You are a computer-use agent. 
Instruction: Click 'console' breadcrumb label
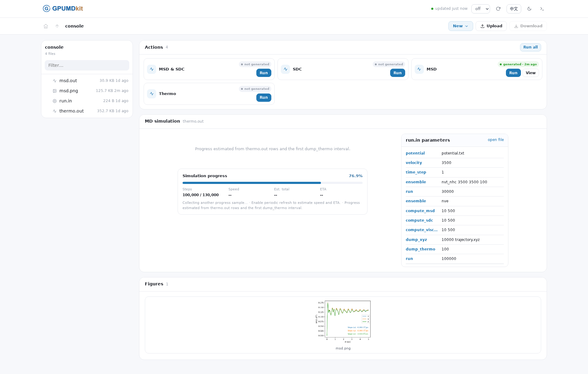(x=74, y=26)
